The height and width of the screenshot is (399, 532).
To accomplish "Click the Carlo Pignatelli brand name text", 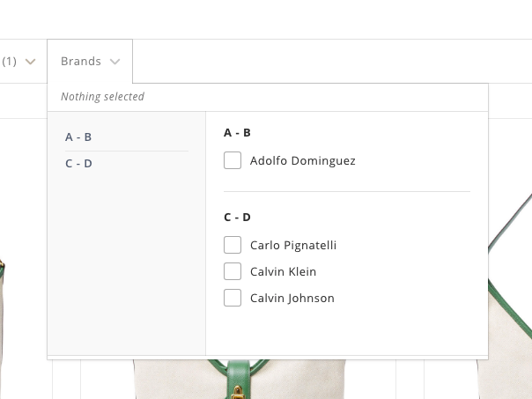I will pos(293,246).
